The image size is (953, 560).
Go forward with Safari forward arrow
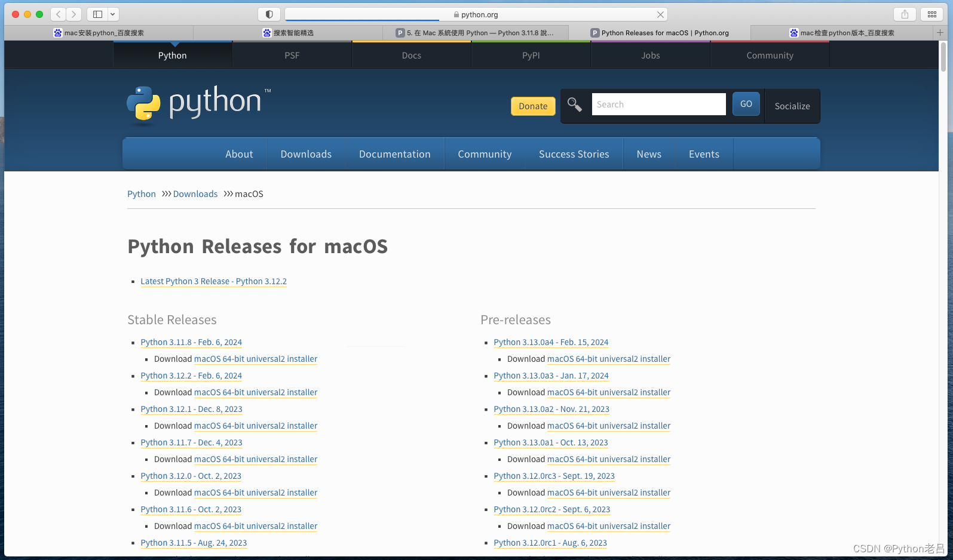pyautogui.click(x=74, y=14)
